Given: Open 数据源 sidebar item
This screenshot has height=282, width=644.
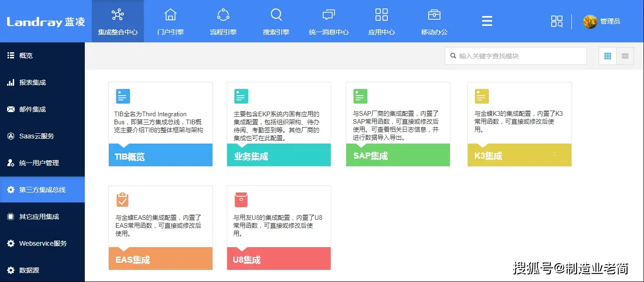Looking at the screenshot, I should tap(42, 270).
